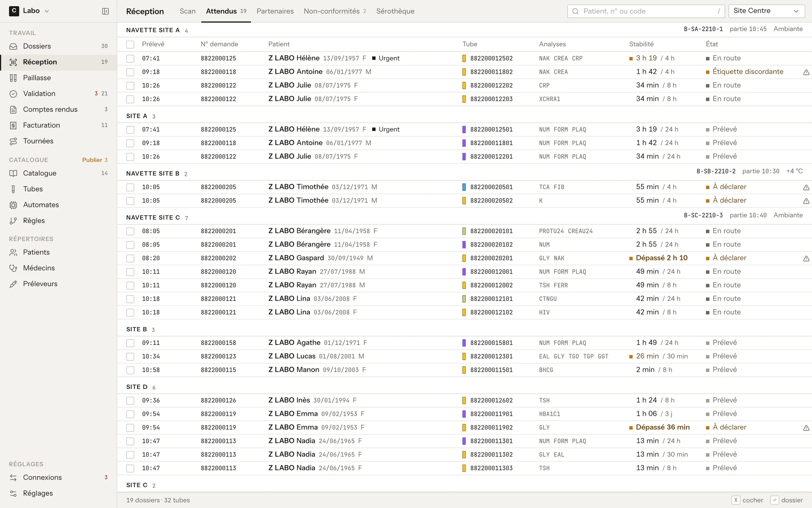Click the Publier 3 link
Viewport: 812px width, 508px height.
point(95,160)
